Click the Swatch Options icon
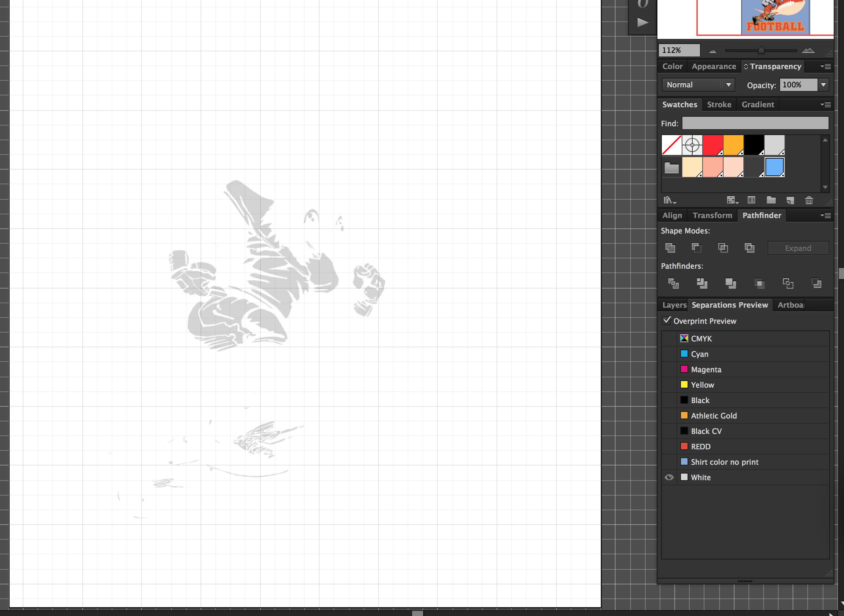844x616 pixels. [751, 200]
